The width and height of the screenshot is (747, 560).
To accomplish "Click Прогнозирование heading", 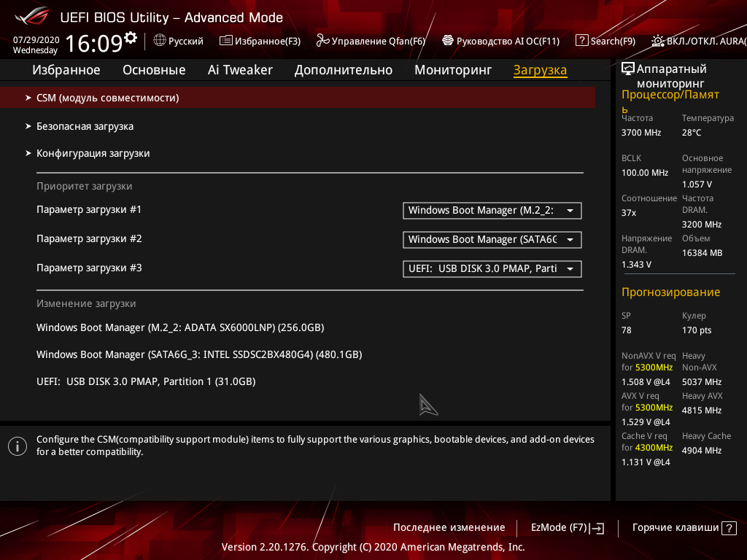I will click(671, 292).
